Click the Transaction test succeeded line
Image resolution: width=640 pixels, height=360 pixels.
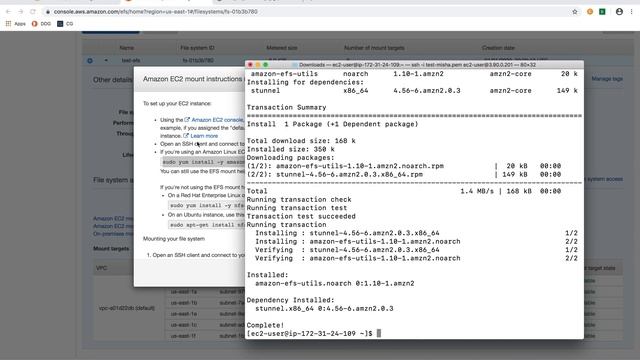point(301,216)
